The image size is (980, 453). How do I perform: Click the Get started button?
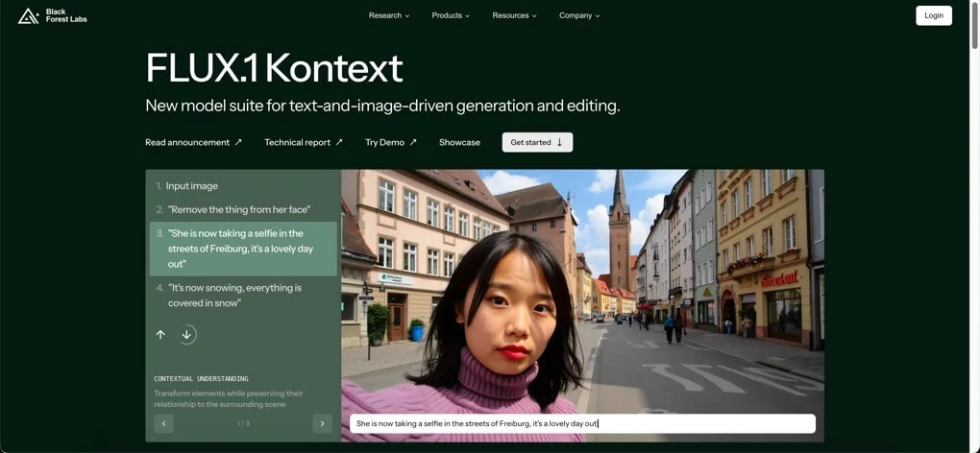tap(537, 142)
